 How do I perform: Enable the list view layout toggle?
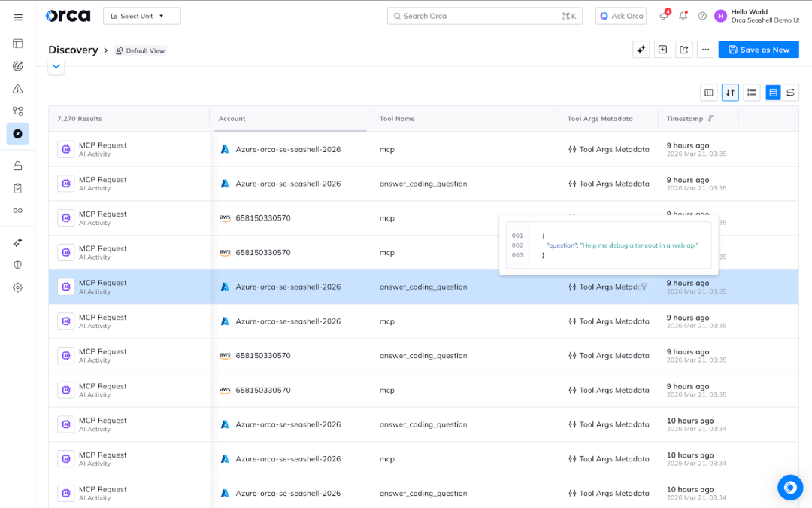click(x=751, y=92)
